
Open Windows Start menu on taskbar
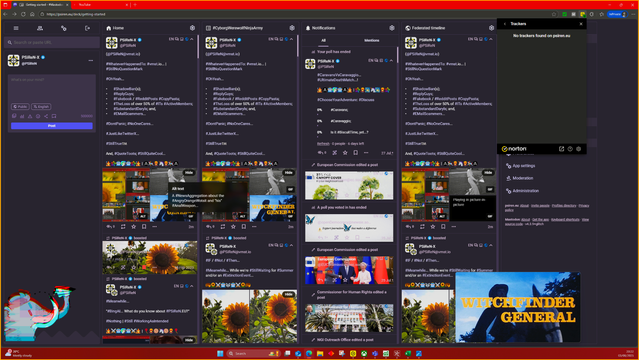pos(220,353)
